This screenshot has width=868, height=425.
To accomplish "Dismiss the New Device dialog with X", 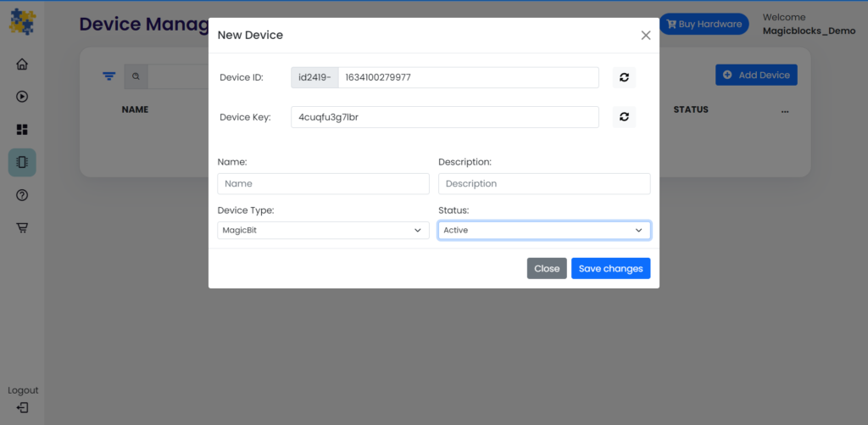I will (646, 36).
